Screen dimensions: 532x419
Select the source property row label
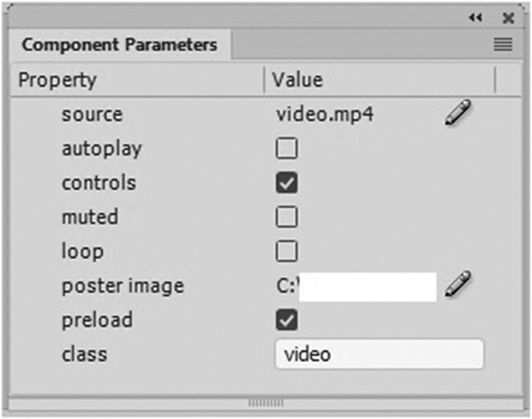[x=92, y=114]
